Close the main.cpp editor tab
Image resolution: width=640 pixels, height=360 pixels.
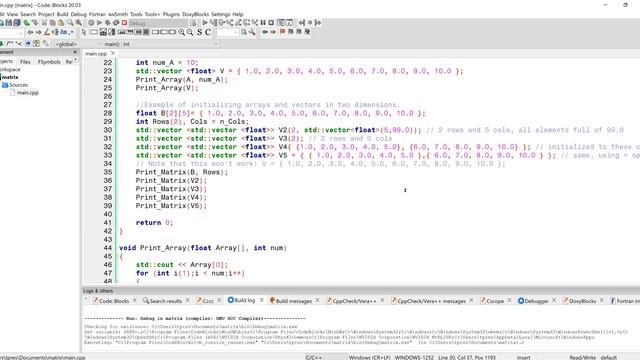pyautogui.click(x=113, y=53)
